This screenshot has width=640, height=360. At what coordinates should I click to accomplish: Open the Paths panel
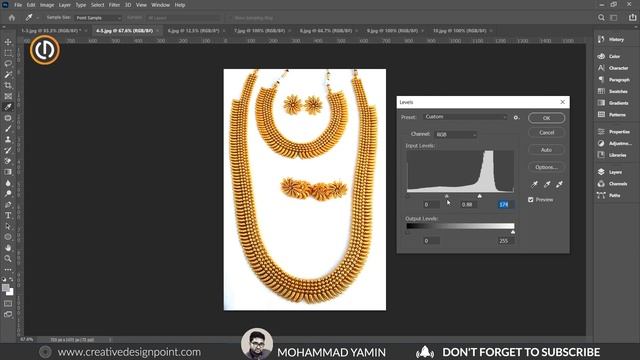[x=609, y=196]
